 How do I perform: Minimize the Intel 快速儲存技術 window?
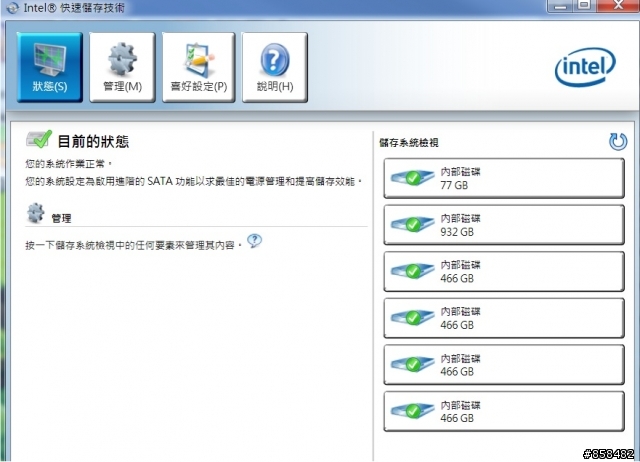tap(561, 6)
